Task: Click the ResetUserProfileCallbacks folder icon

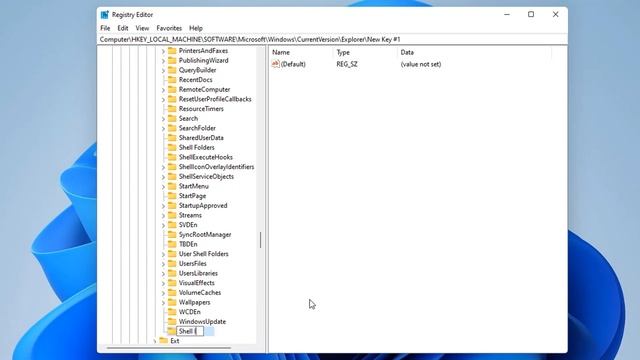Action: pos(172,99)
